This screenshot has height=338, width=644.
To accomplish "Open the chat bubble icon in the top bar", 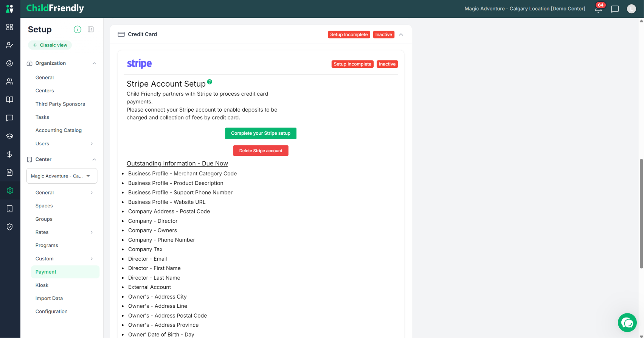I will point(615,9).
